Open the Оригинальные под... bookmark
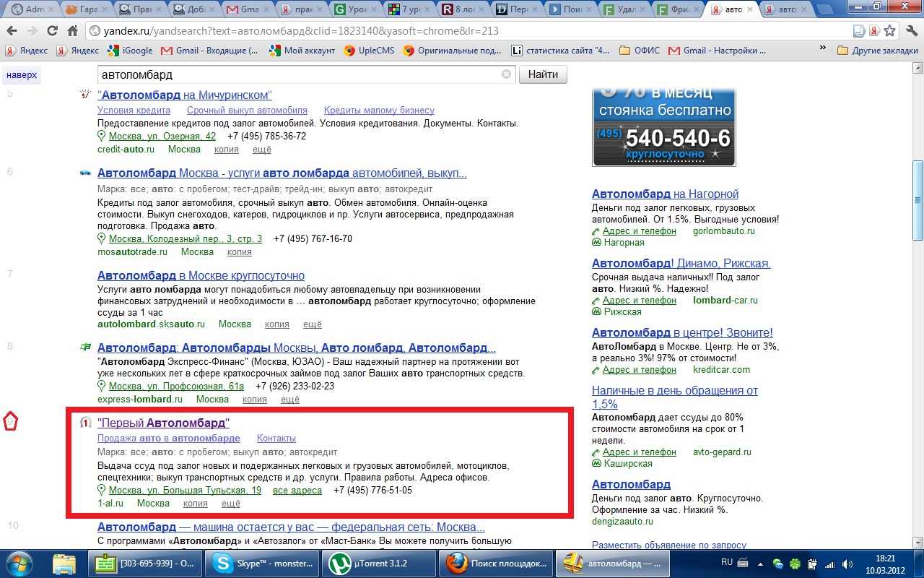 click(452, 51)
